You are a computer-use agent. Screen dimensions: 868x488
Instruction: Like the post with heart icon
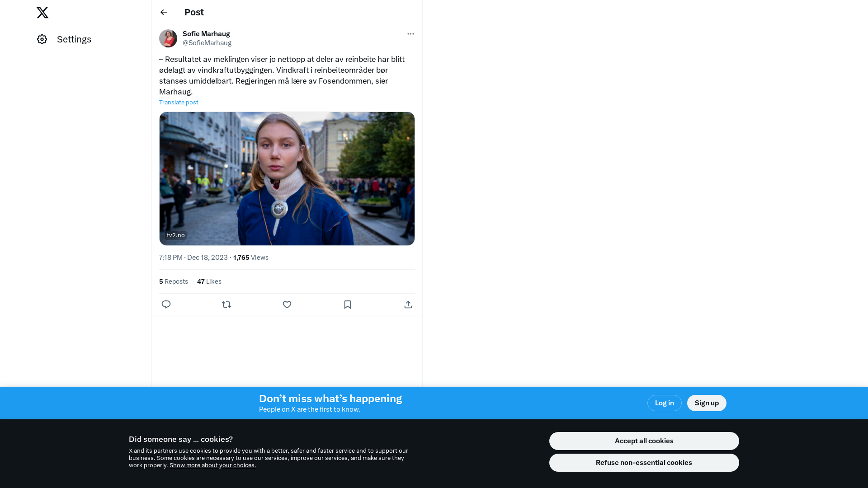click(x=287, y=305)
